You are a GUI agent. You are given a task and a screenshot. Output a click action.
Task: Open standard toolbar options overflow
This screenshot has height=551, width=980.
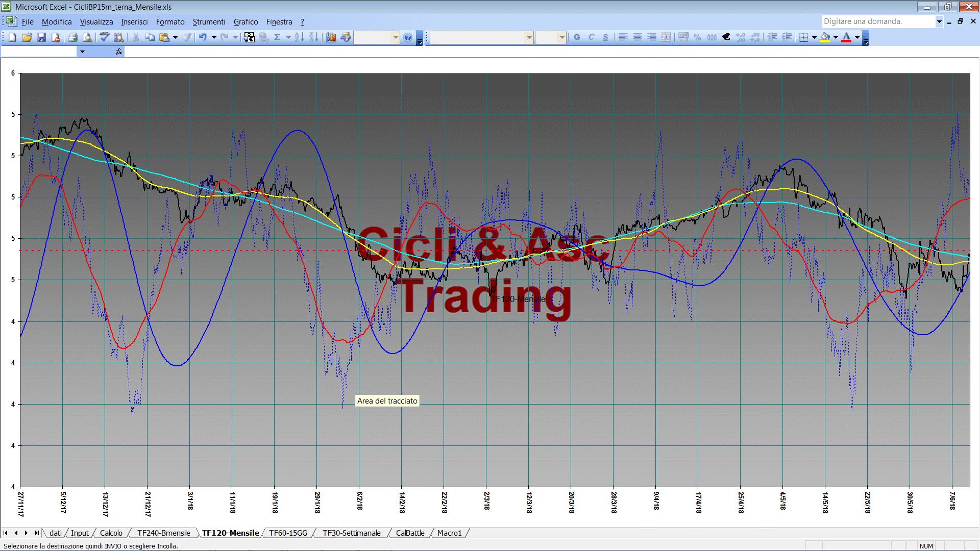420,38
